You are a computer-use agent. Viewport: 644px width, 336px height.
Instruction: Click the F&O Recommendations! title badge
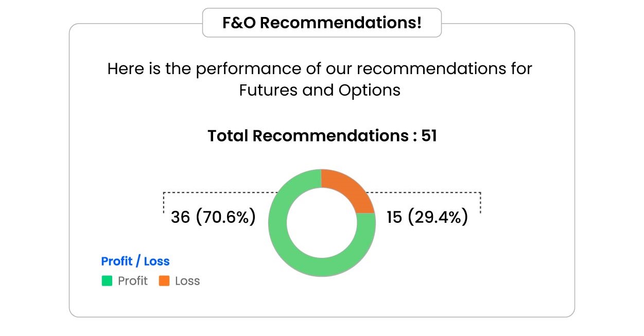point(322,23)
